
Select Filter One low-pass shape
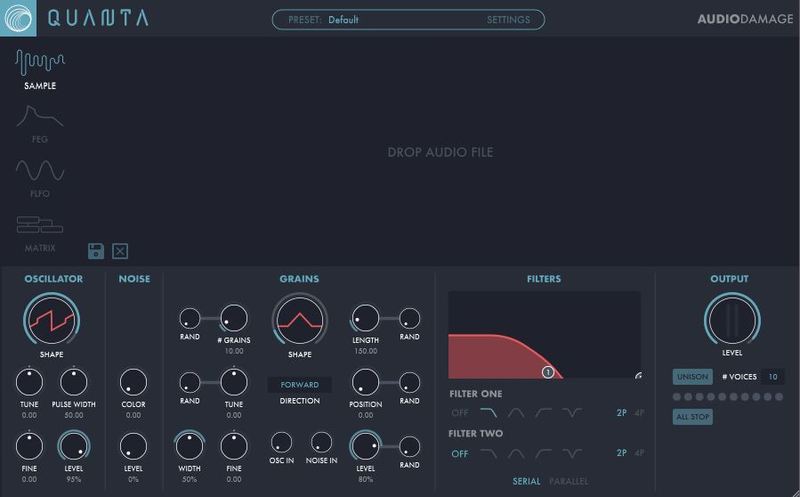coord(489,412)
